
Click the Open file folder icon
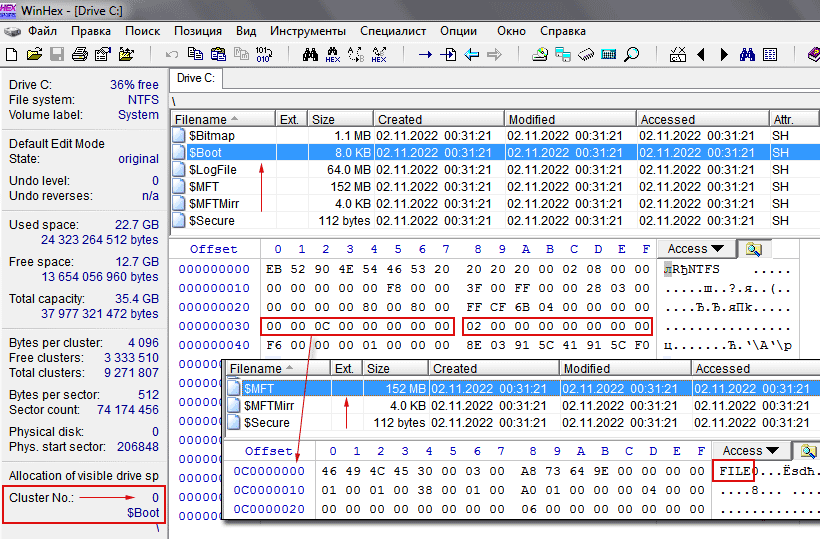click(35, 54)
